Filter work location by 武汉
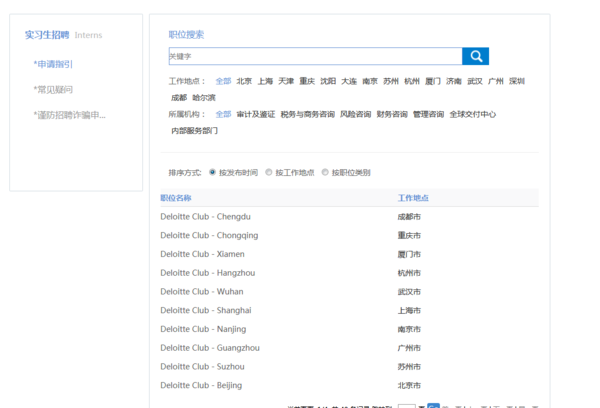Screen dimensions: 600x408 (x=475, y=81)
